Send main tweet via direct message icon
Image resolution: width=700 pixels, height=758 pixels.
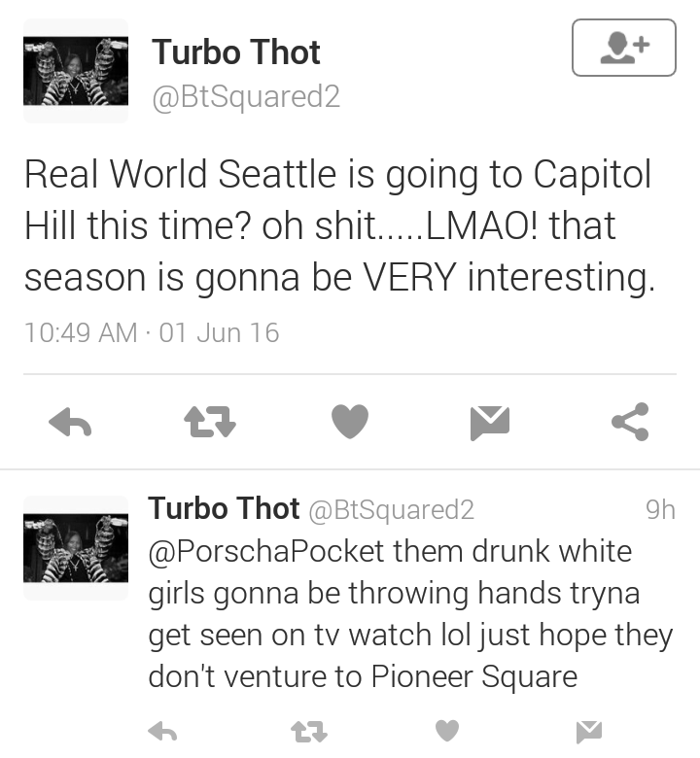490,423
